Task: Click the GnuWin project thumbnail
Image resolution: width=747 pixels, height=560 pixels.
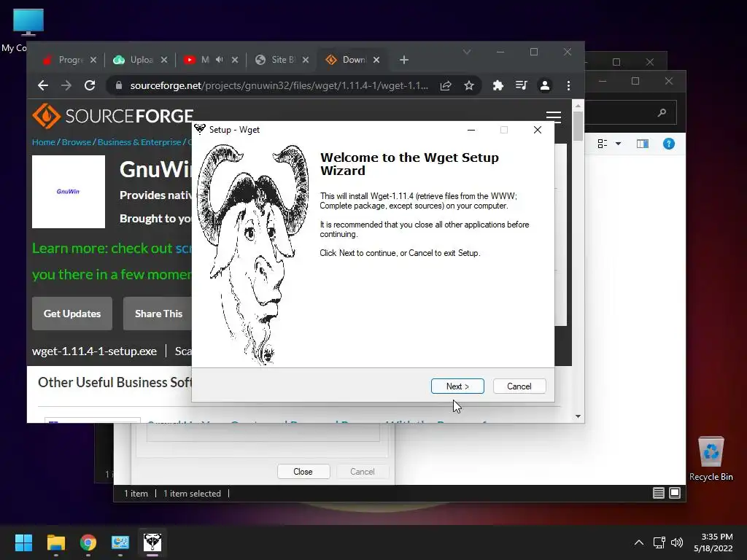Action: (x=69, y=192)
